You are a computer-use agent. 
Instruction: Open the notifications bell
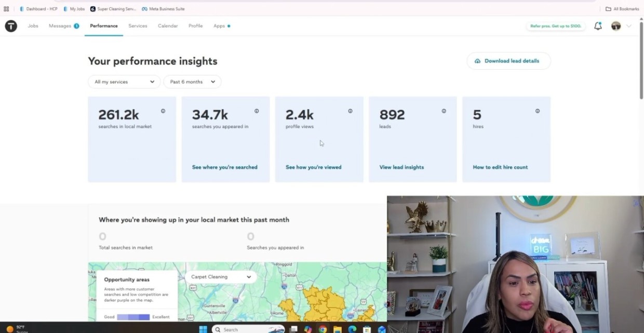(598, 26)
